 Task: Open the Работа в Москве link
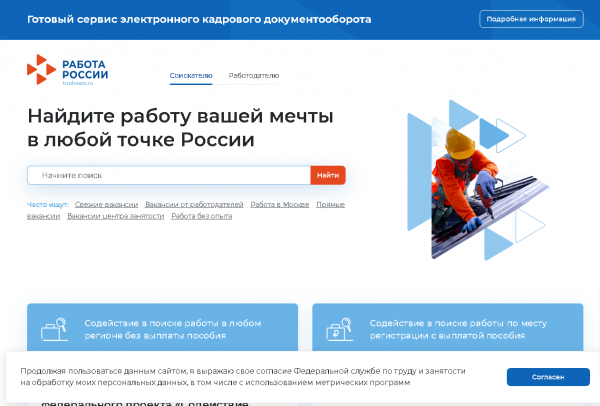pyautogui.click(x=279, y=204)
